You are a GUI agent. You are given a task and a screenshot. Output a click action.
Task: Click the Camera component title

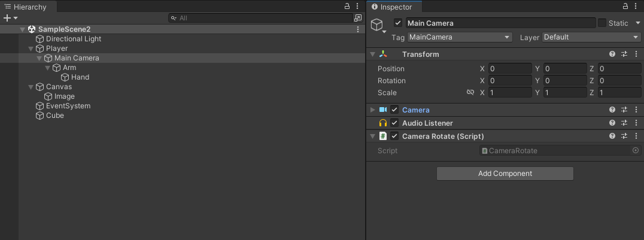[x=415, y=110]
